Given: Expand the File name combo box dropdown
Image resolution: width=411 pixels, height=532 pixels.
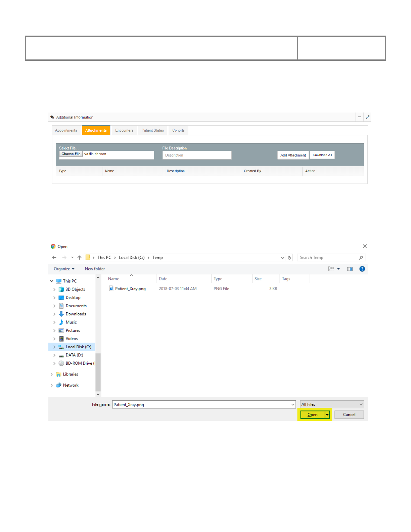Looking at the screenshot, I should (x=293, y=404).
